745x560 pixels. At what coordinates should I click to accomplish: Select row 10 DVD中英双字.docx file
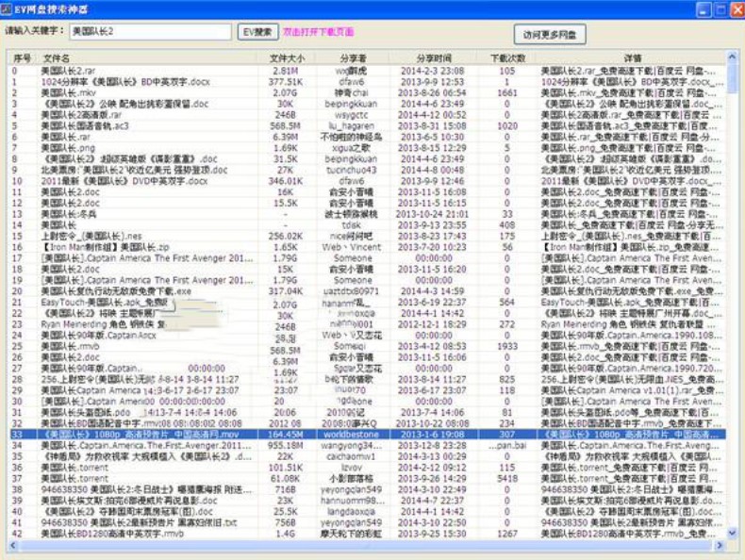coord(124,181)
